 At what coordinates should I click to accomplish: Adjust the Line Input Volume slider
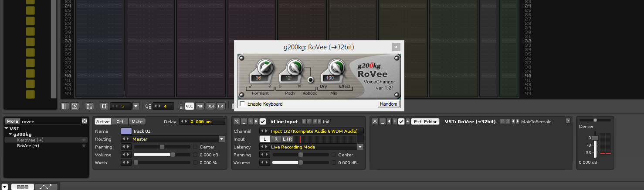point(301,162)
